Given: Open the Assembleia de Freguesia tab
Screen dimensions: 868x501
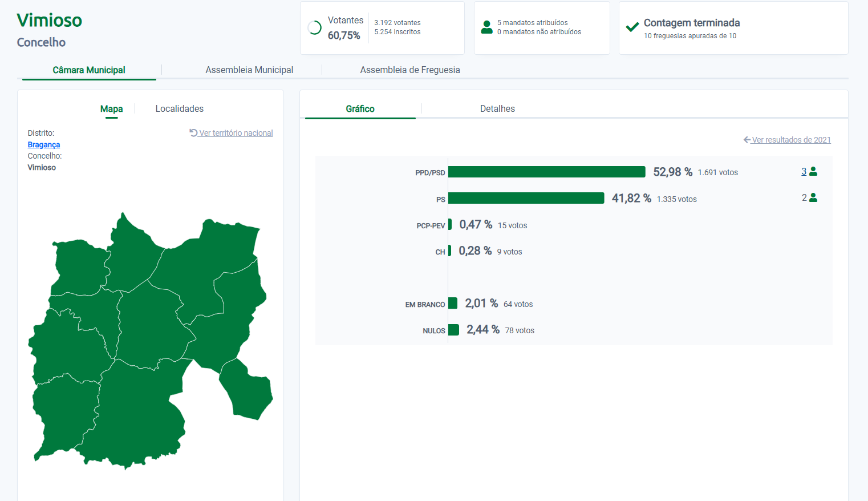Looking at the screenshot, I should click(409, 70).
